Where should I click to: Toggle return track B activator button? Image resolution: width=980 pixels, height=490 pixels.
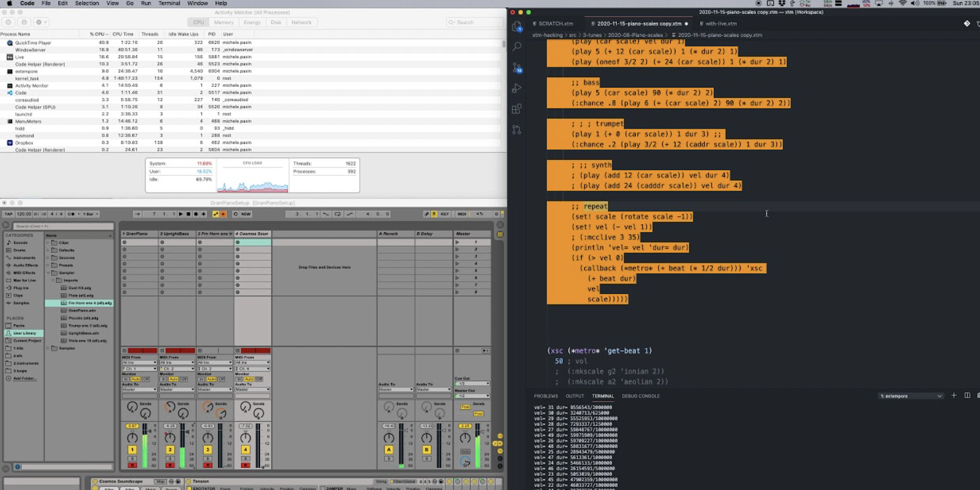coord(426,450)
